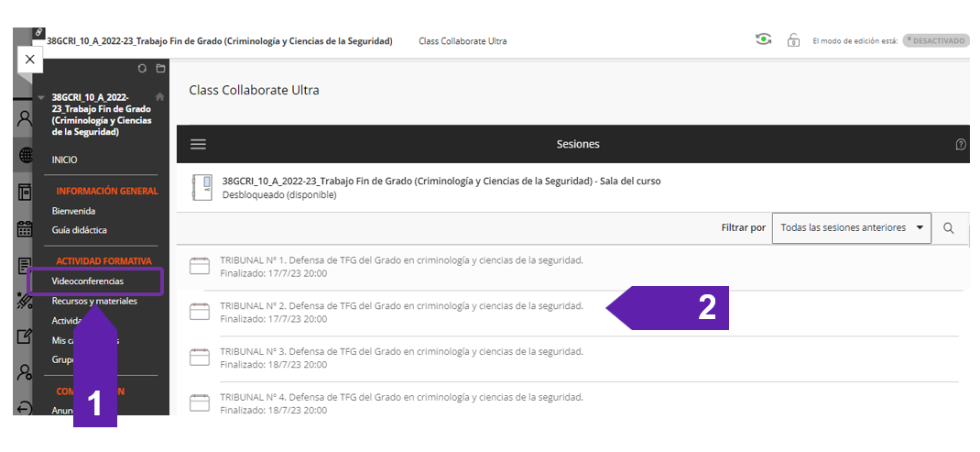Click the calendar icon of TRIBUNAL Nº 3
This screenshot has height=452, width=980.
pos(200,357)
